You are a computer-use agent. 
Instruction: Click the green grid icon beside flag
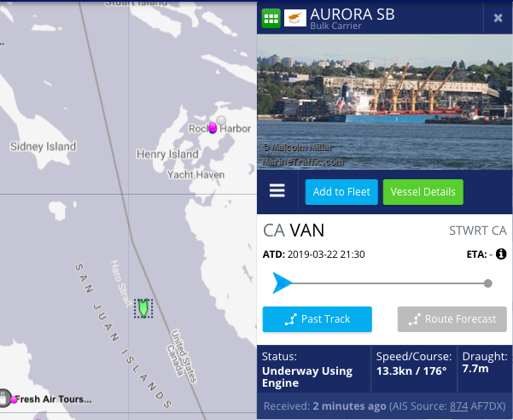tap(271, 18)
